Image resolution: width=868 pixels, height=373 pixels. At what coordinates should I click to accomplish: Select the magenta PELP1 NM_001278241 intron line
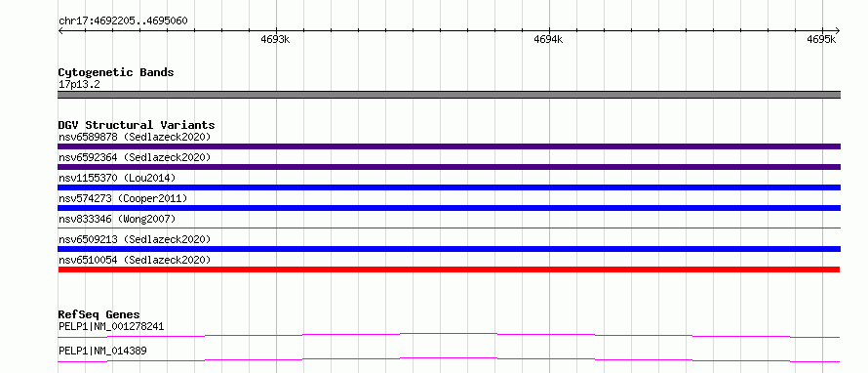449,335
